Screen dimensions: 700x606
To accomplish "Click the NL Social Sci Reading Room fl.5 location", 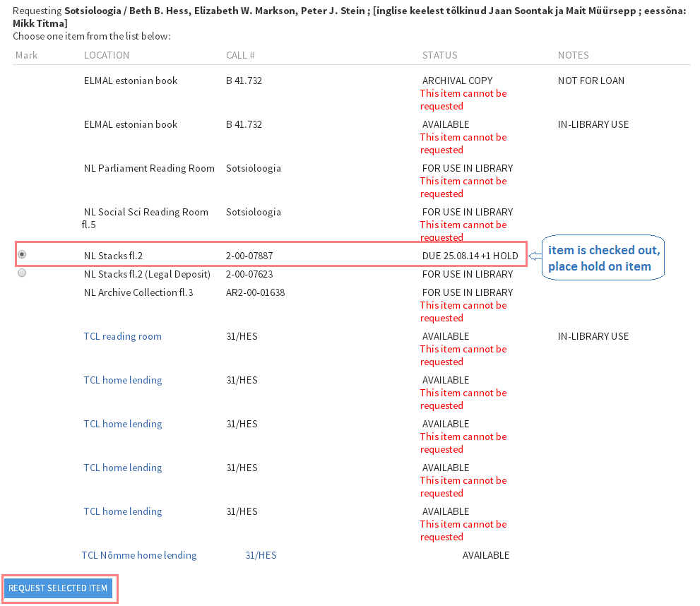I will click(145, 218).
